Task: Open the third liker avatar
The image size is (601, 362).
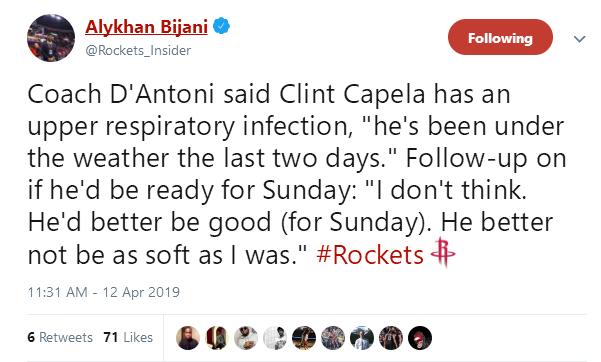Action: click(246, 338)
